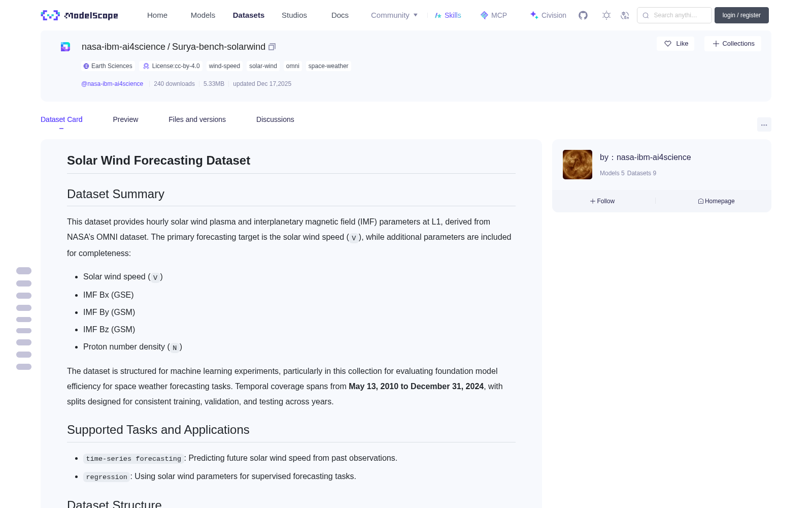Click the dataset avatar icon beside the title
The width and height of the screenshot is (812, 508).
pos(65,47)
